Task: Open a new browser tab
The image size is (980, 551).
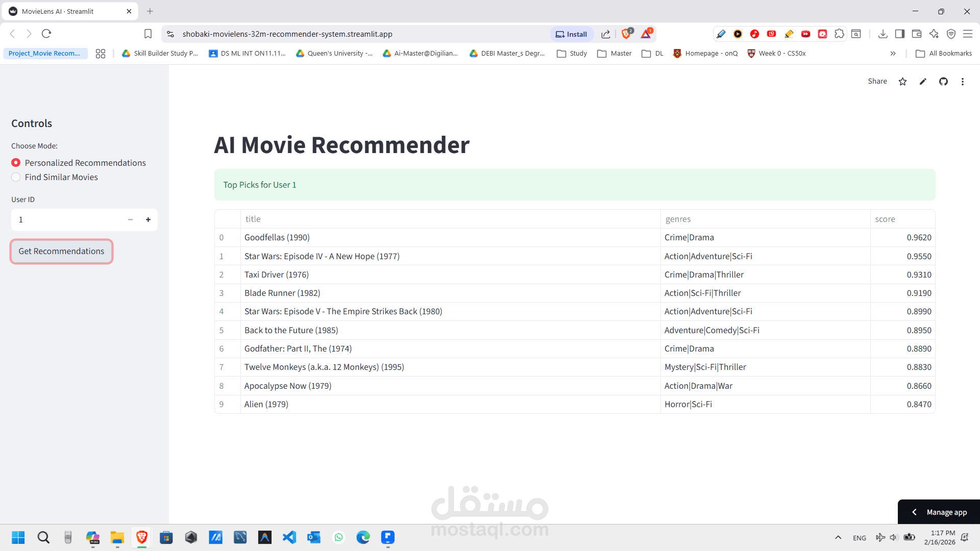Action: 150,11
